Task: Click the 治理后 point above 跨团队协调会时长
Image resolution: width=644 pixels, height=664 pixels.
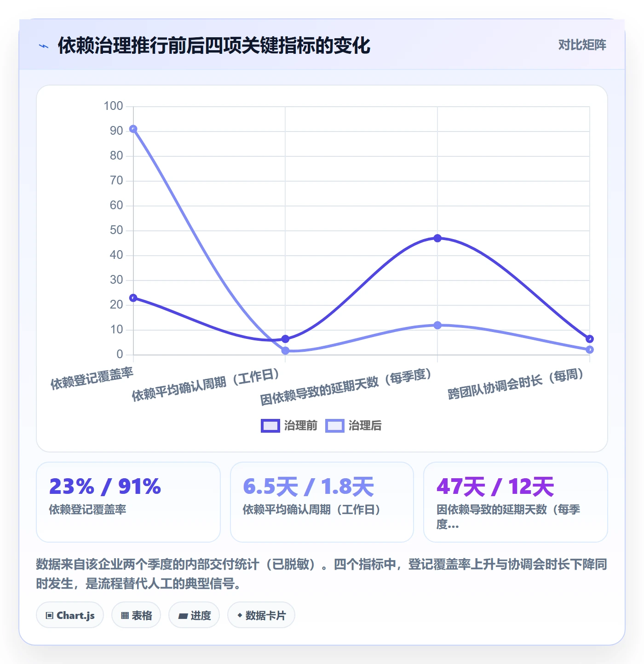Action: coord(590,349)
